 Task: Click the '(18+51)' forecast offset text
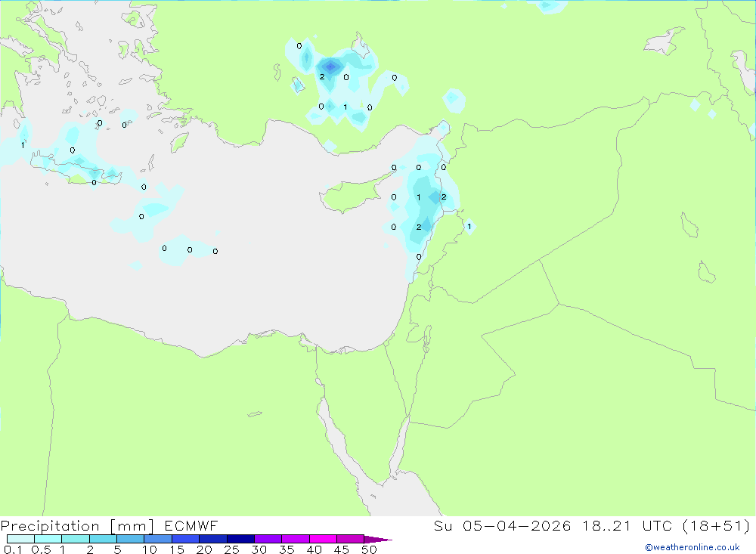(717, 526)
